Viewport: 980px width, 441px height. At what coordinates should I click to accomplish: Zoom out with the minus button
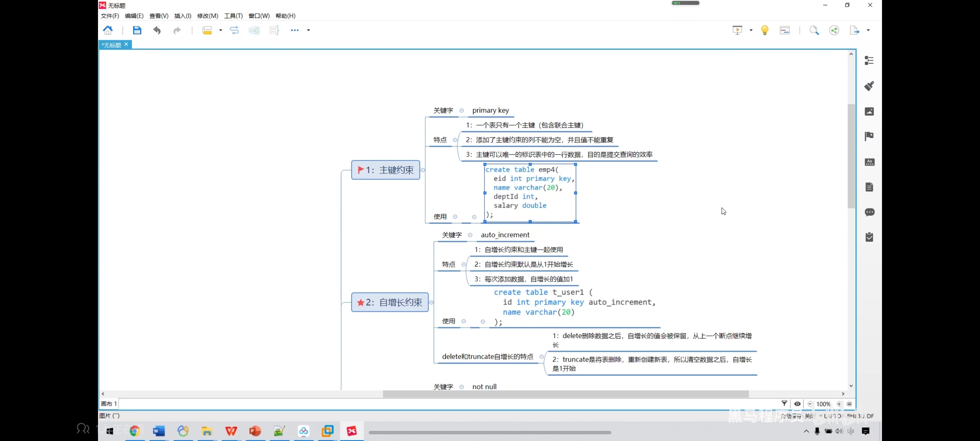point(810,404)
